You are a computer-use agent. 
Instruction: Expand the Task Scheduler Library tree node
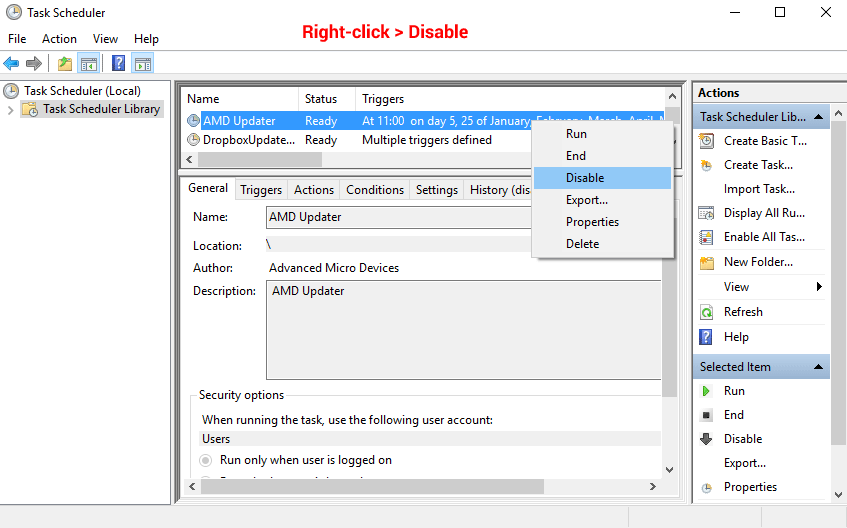click(x=10, y=110)
